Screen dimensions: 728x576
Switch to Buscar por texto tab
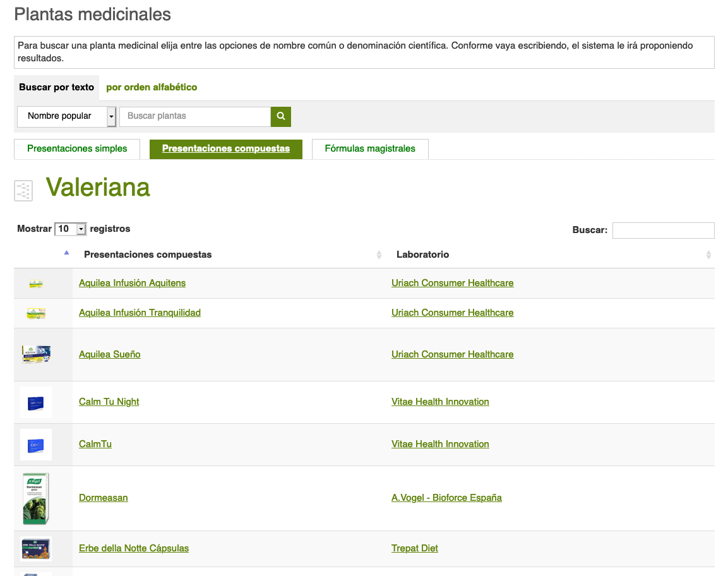(57, 87)
